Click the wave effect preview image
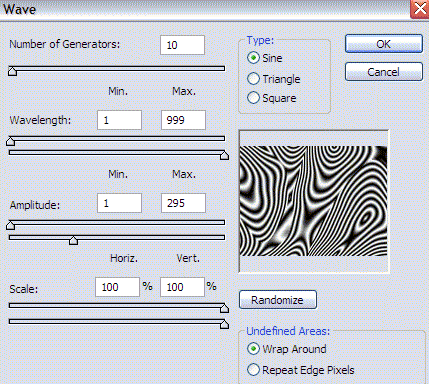 (314, 201)
